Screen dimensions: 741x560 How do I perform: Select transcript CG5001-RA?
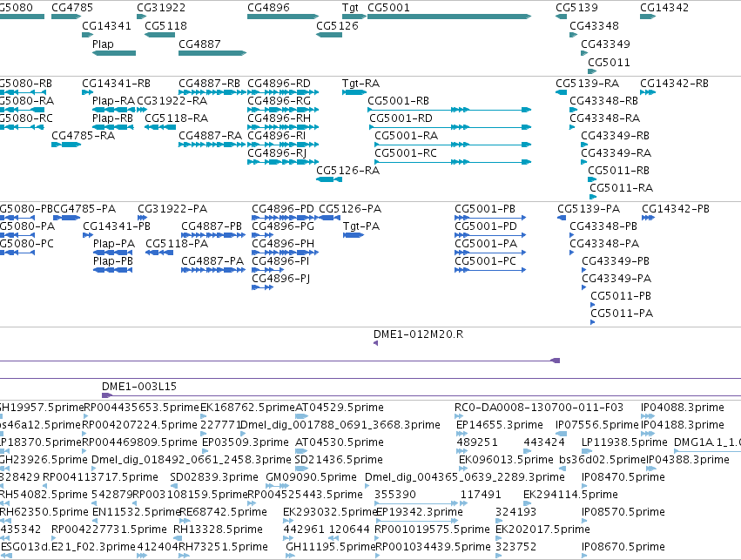pyautogui.click(x=453, y=144)
